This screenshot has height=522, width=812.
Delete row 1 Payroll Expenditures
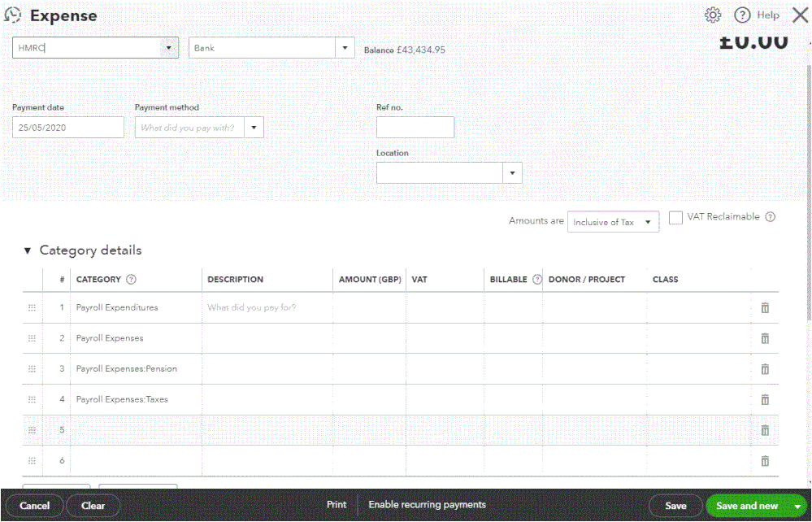coord(765,308)
